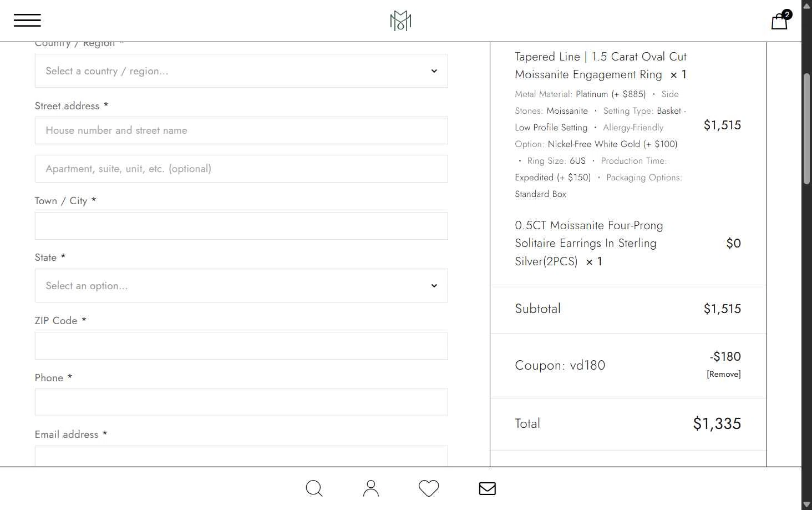Click the coupon discount -$180 value
This screenshot has height=510, width=812.
pyautogui.click(x=725, y=356)
